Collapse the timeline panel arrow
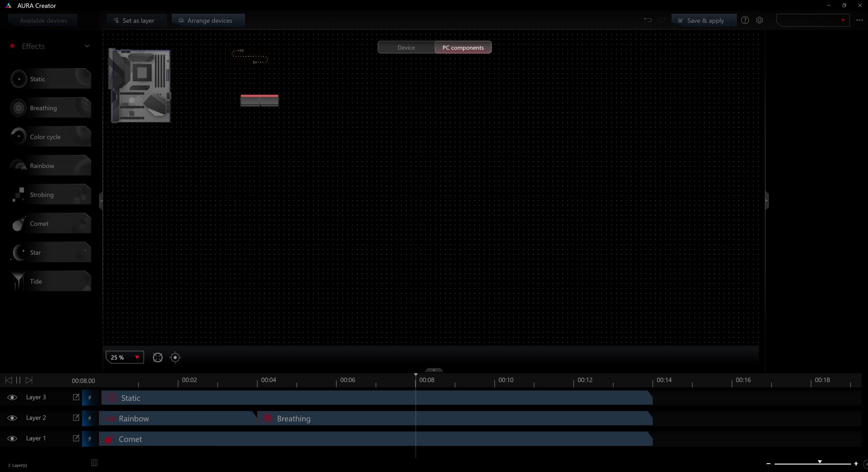 point(434,370)
